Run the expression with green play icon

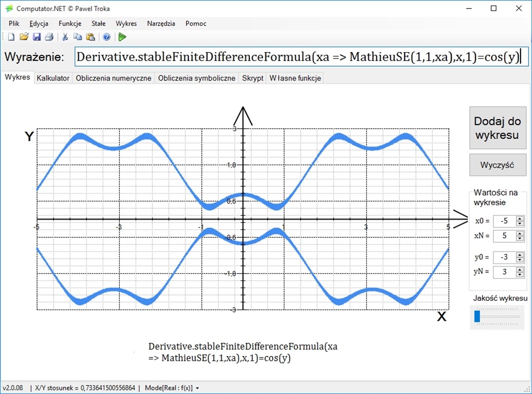tap(123, 37)
